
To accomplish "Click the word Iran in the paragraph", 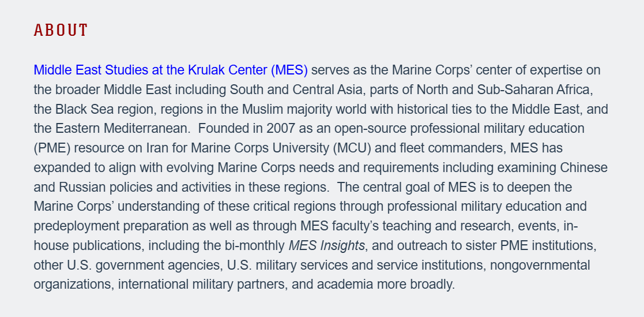I will (x=157, y=148).
